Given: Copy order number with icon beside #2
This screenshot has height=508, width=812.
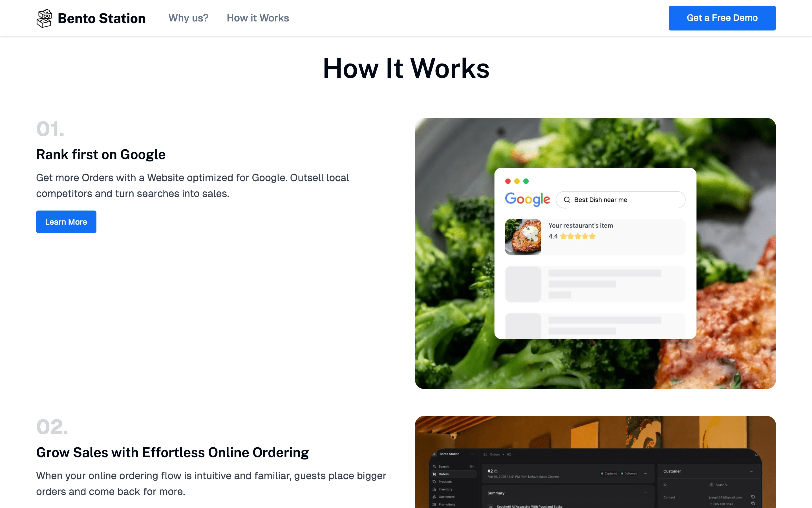Looking at the screenshot, I should pos(496,471).
